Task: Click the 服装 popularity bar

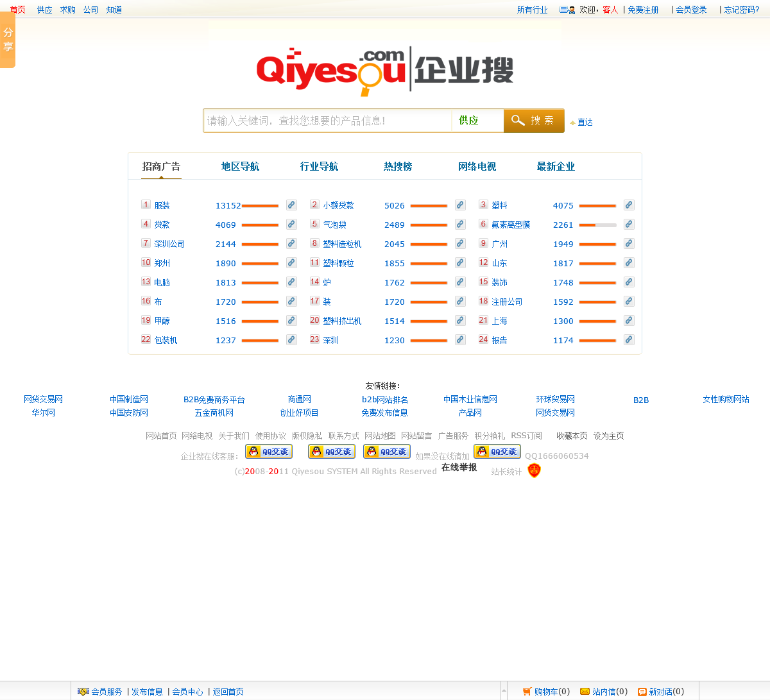Action: (x=260, y=206)
